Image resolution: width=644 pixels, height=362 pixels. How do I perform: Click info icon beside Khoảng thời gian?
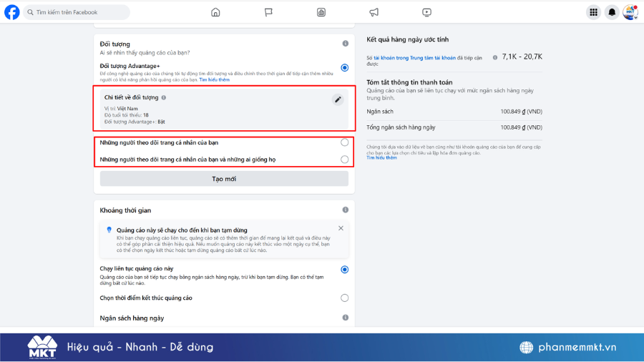click(346, 210)
